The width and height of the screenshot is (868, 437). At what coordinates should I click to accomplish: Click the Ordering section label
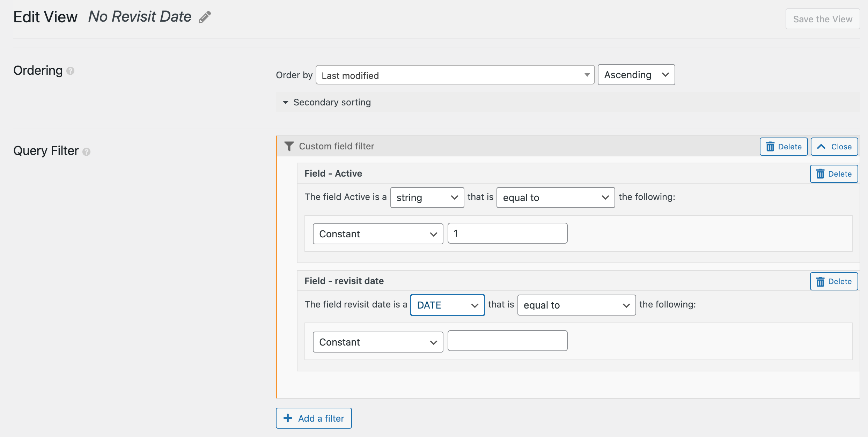click(38, 71)
